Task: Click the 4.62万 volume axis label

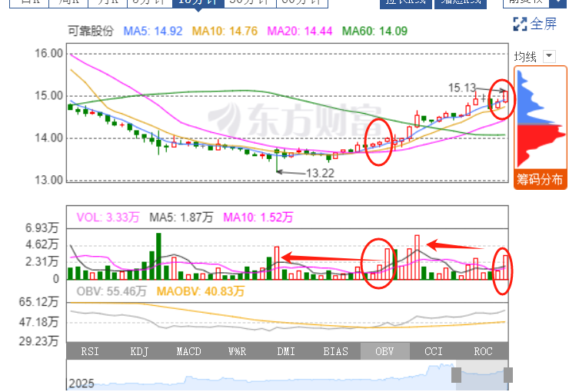Action: [x=42, y=244]
